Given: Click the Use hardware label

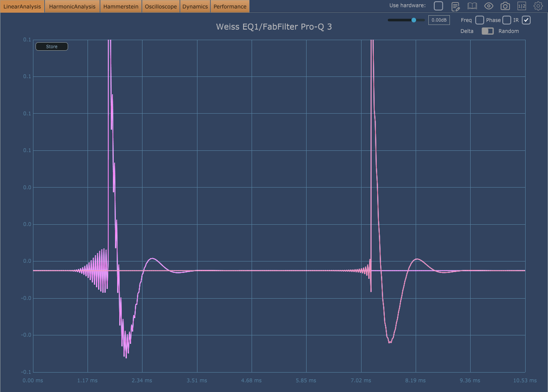Looking at the screenshot, I should [408, 5].
